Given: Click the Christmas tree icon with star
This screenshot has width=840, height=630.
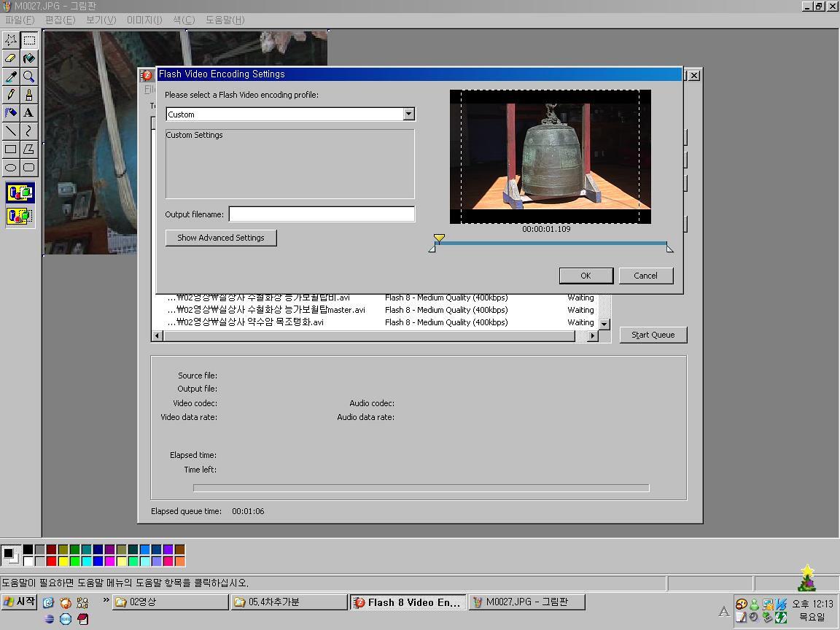Looking at the screenshot, I should pyautogui.click(x=806, y=578).
